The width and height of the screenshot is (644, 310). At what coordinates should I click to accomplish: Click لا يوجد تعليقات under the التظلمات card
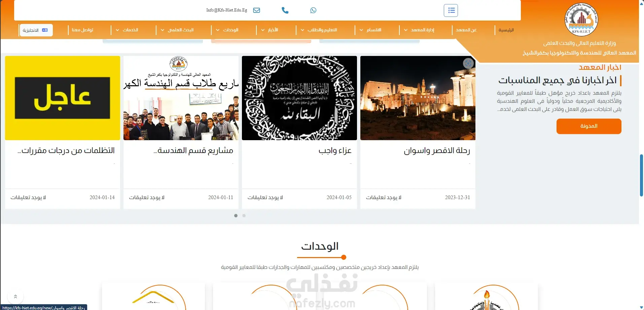(x=28, y=197)
